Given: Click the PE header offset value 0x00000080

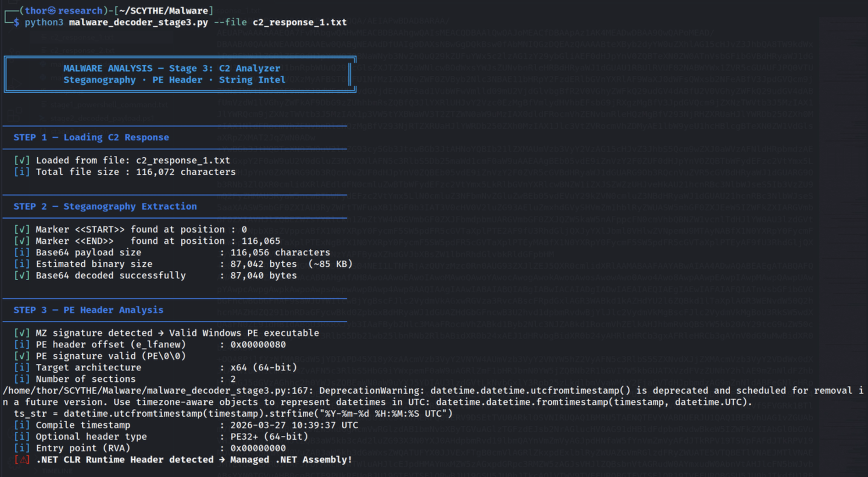Looking at the screenshot, I should pos(258,345).
